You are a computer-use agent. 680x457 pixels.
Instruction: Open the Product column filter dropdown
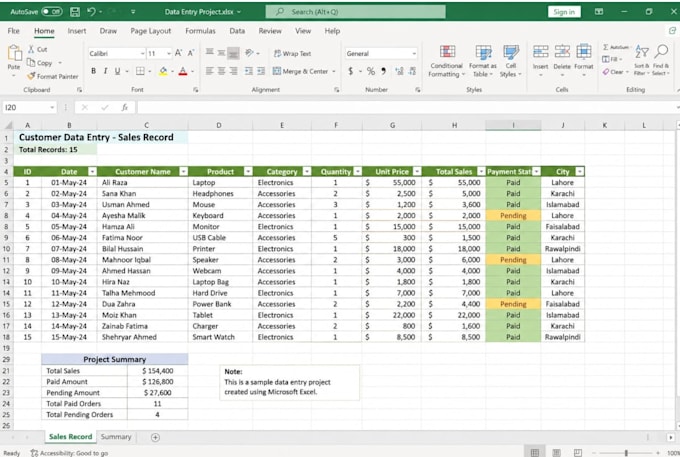pos(248,172)
